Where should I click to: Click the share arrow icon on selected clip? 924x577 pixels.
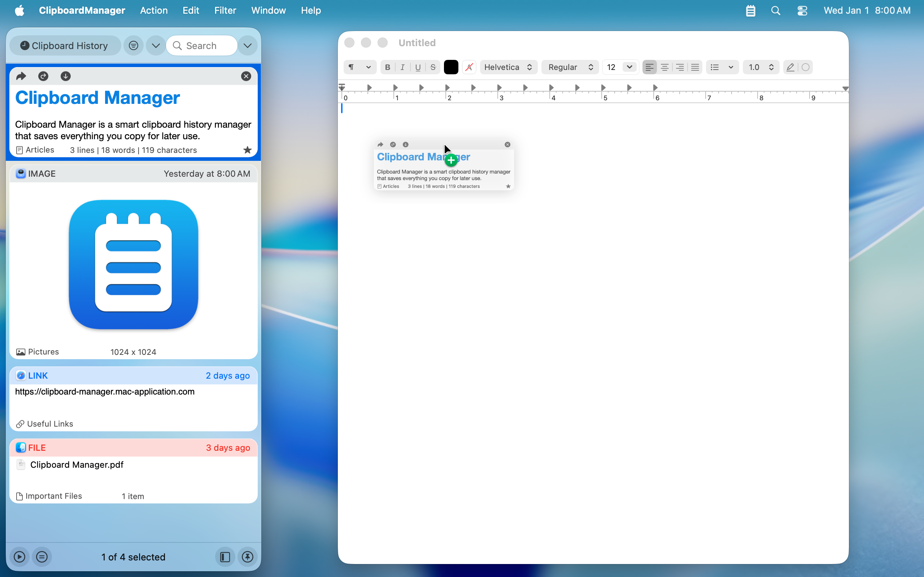tap(21, 76)
